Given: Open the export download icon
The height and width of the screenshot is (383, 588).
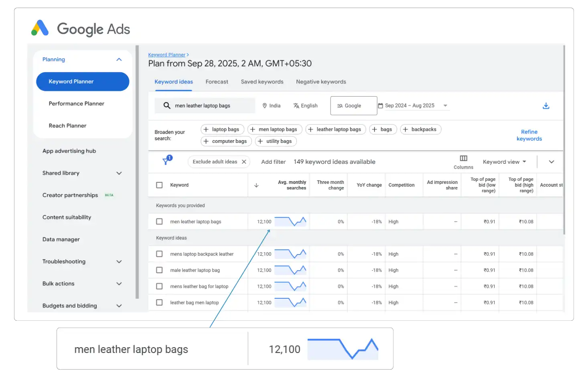Looking at the screenshot, I should [546, 106].
